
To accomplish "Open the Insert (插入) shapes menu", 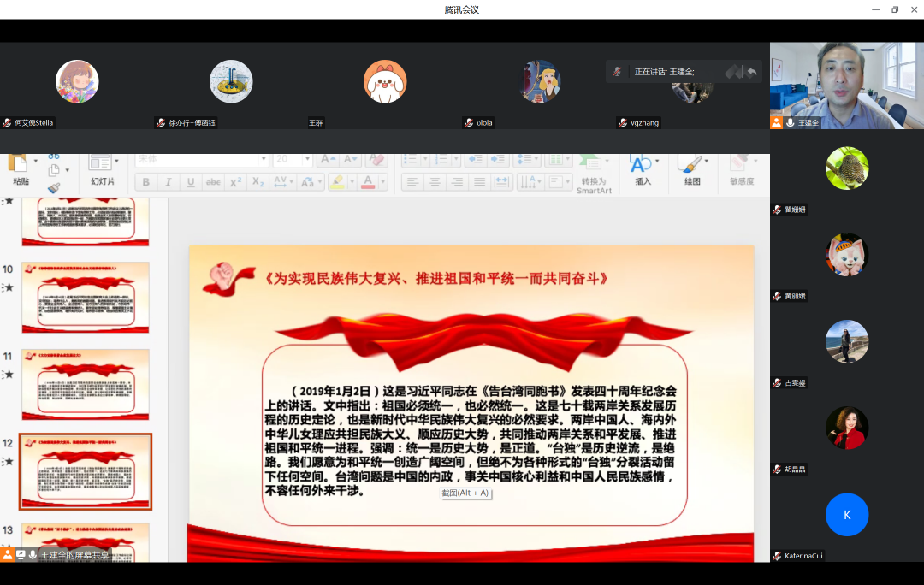I will coord(643,169).
